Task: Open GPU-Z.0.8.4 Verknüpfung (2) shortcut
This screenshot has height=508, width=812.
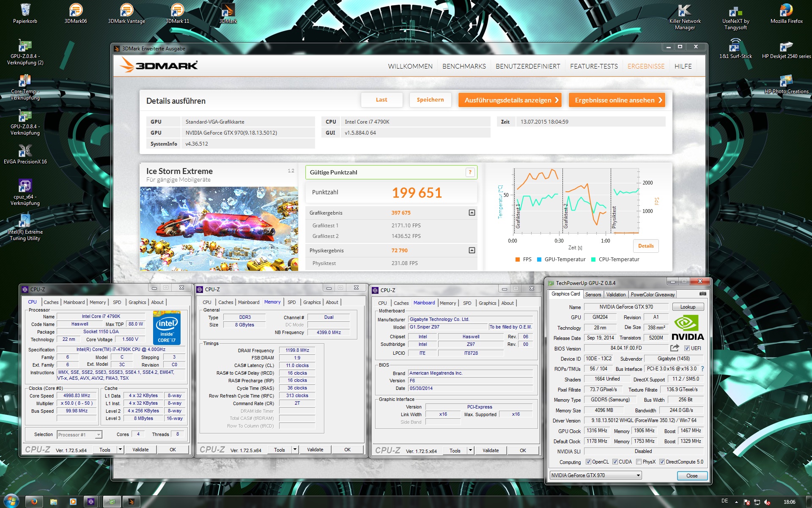Action: [x=25, y=52]
